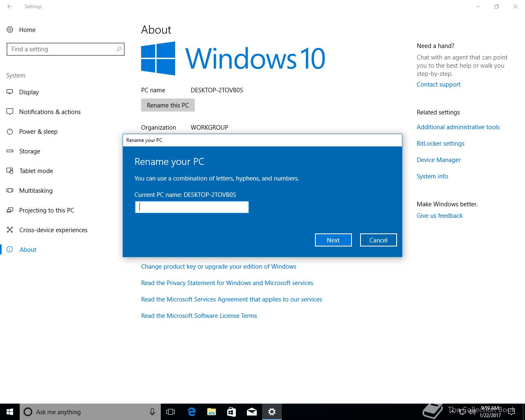Open Change product key or upgrade link

pyautogui.click(x=219, y=267)
